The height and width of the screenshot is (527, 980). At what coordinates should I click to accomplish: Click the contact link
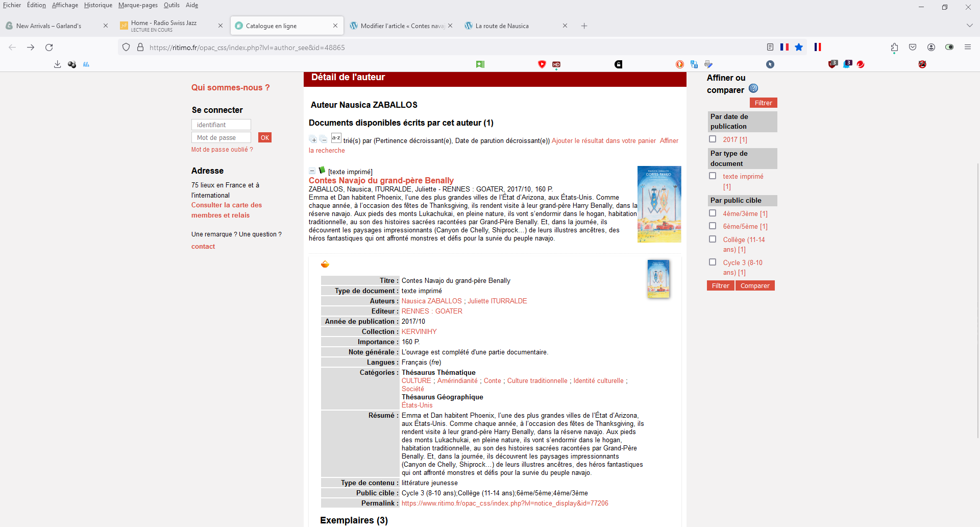203,246
